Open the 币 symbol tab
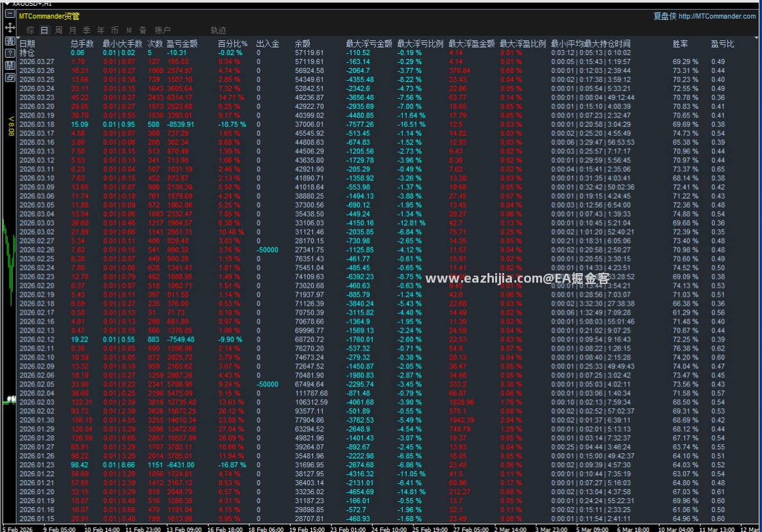This screenshot has width=762, height=532. (115, 30)
